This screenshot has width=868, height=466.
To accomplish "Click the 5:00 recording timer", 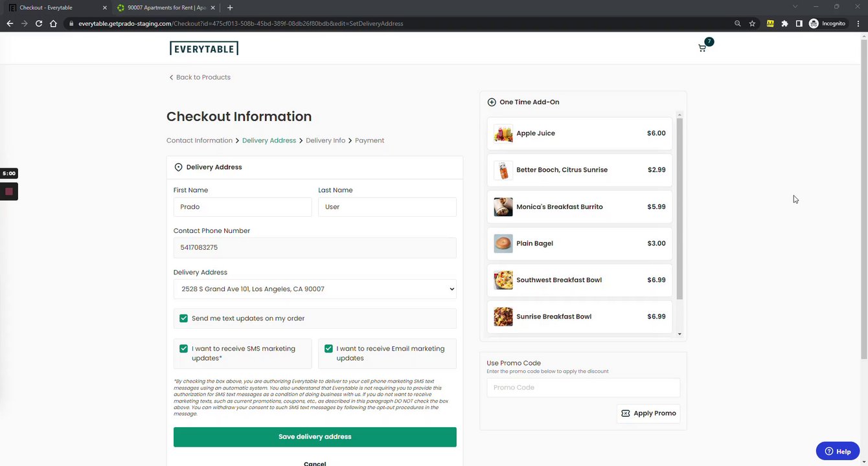I will point(9,173).
